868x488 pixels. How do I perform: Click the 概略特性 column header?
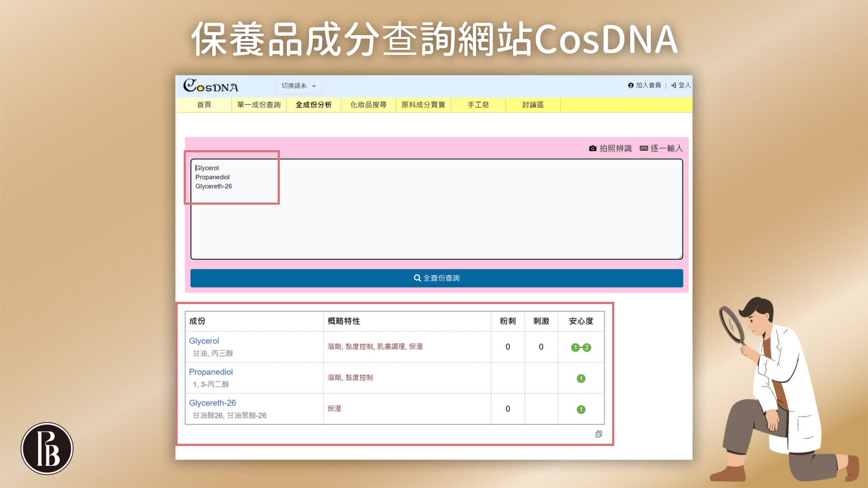[344, 321]
